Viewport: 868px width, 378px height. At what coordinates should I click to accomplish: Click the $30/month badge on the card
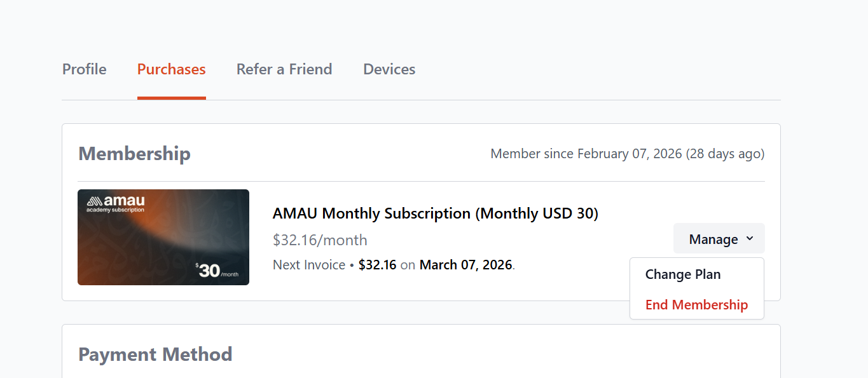217,271
